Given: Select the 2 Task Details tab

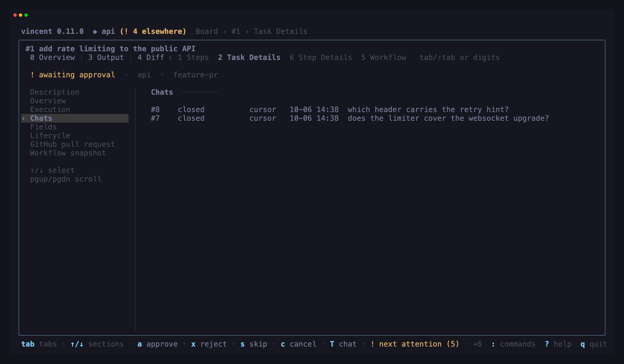Looking at the screenshot, I should [249, 57].
